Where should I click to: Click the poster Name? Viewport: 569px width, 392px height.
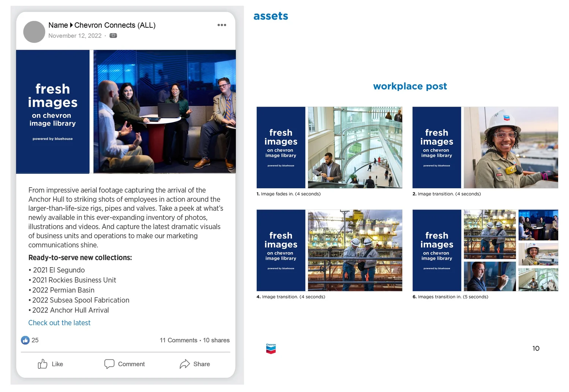(x=58, y=25)
